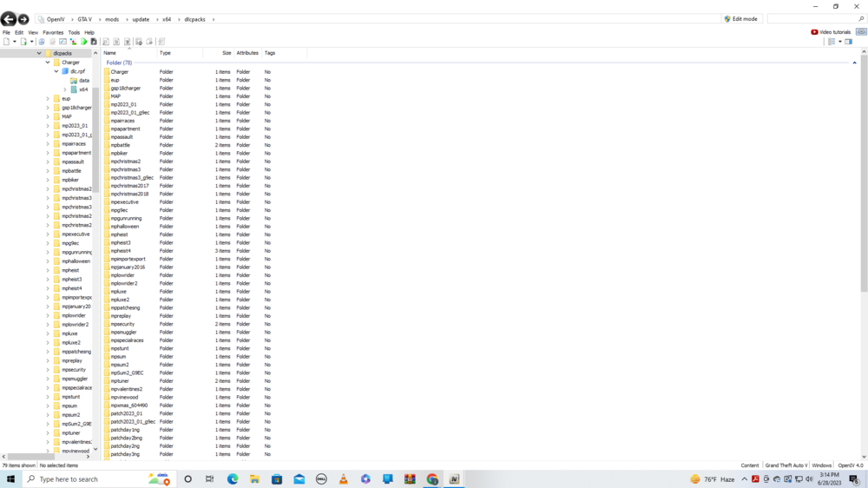
Task: Collapse the Folder (78) group
Action: click(854, 63)
